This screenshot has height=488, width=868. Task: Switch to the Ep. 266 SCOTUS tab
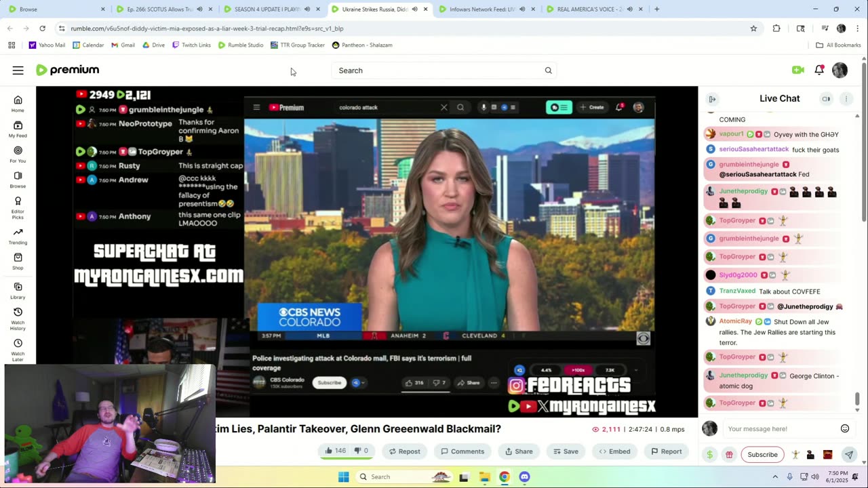163,9
